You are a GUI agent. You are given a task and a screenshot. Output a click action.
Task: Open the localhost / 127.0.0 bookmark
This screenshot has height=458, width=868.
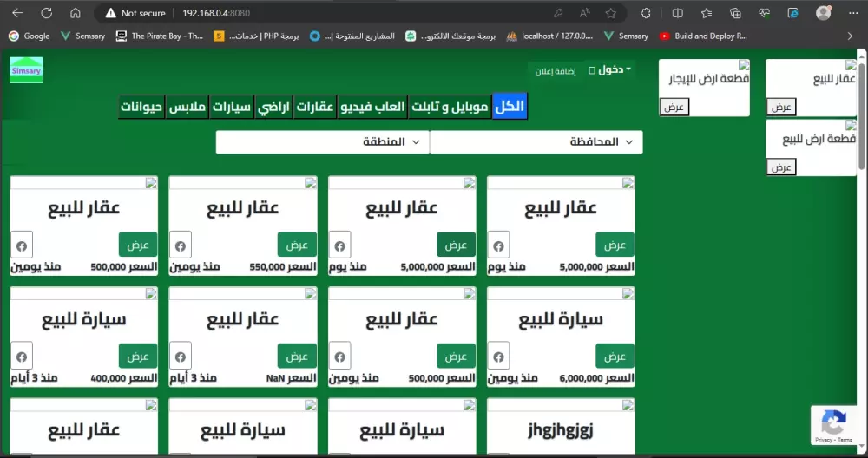(x=549, y=36)
